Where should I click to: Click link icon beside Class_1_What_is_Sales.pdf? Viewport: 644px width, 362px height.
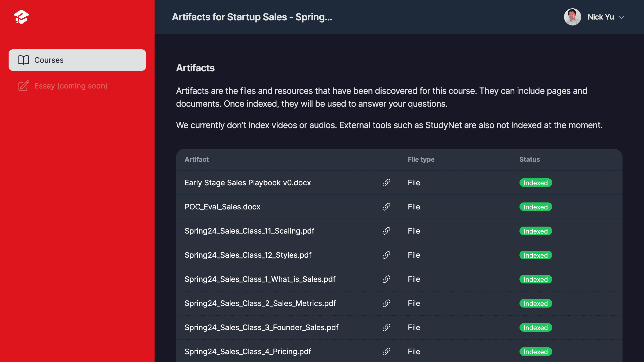coord(386,279)
